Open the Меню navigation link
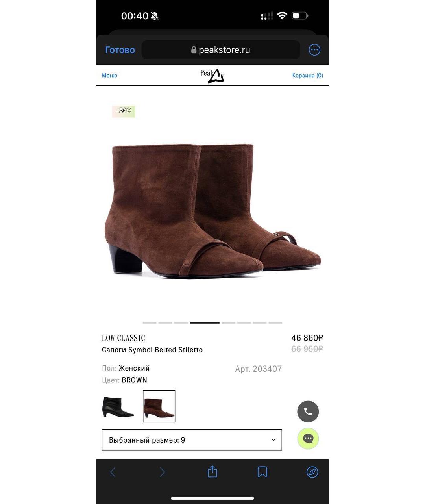The image size is (425, 504). (x=109, y=75)
